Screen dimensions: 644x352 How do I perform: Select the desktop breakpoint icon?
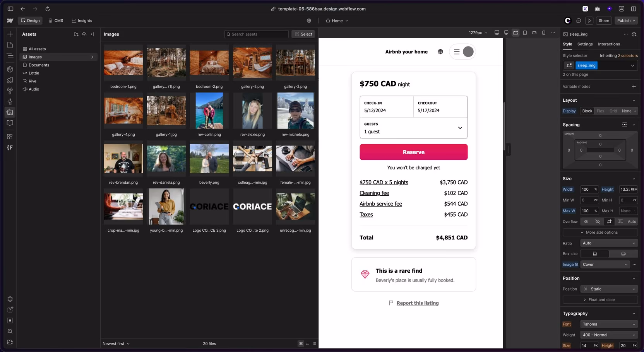(506, 33)
